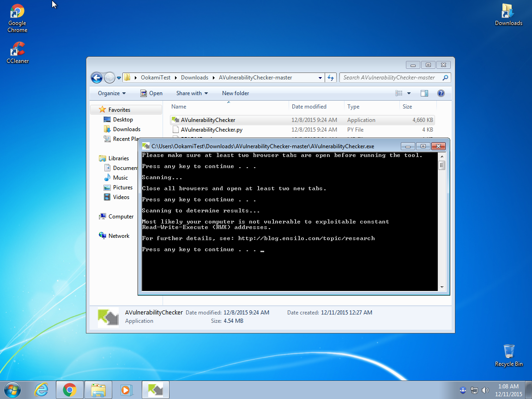Open the Organize menu
This screenshot has width=532, height=399.
point(112,93)
